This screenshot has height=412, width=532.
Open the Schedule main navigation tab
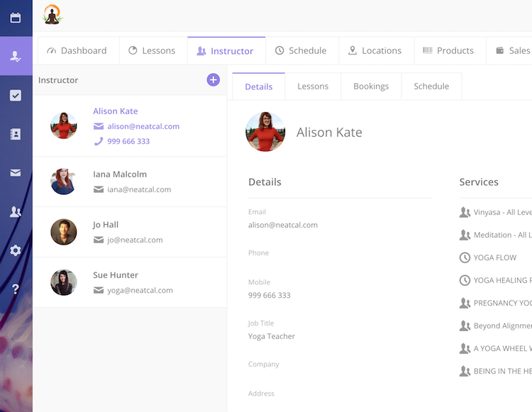[302, 50]
